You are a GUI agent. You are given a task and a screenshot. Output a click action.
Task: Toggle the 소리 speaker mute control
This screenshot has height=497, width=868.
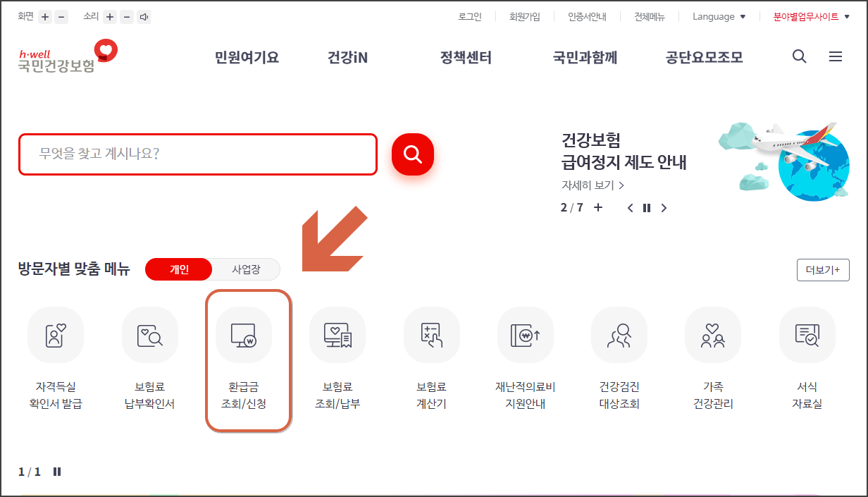[x=144, y=16]
